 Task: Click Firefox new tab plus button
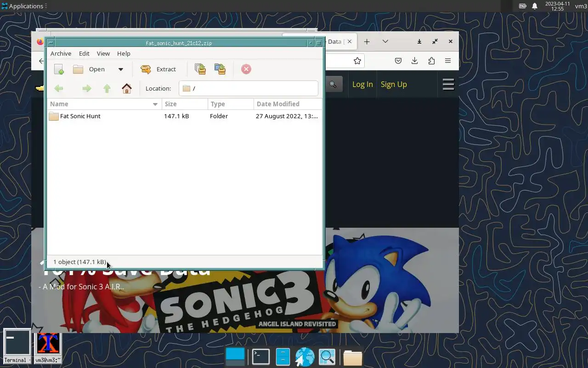(367, 41)
